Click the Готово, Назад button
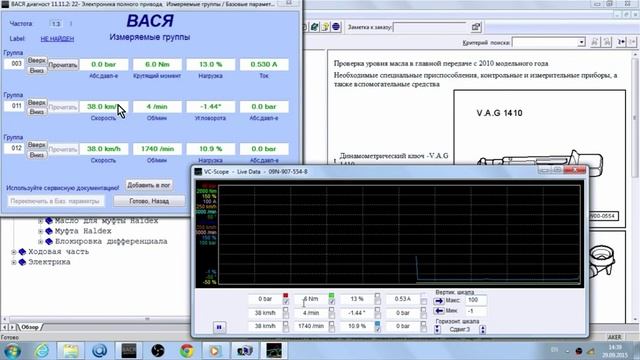Viewport: 640px width, 360px height. point(149,201)
